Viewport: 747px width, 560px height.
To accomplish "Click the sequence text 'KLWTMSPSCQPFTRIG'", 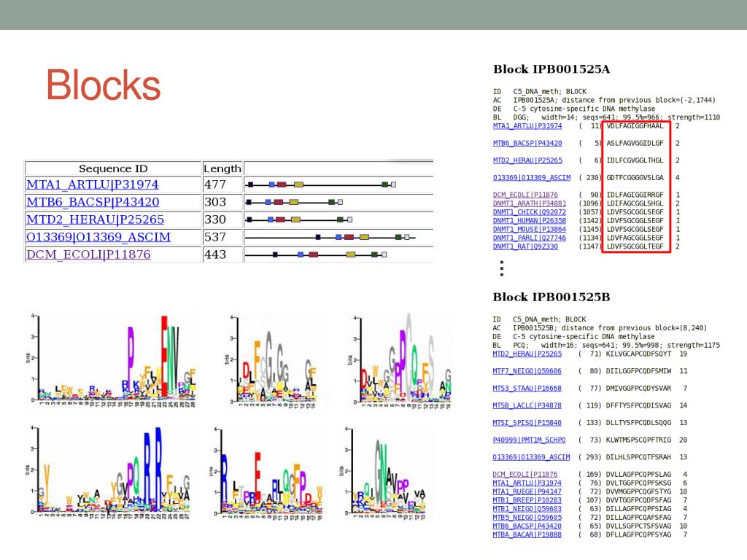I will [x=638, y=440].
